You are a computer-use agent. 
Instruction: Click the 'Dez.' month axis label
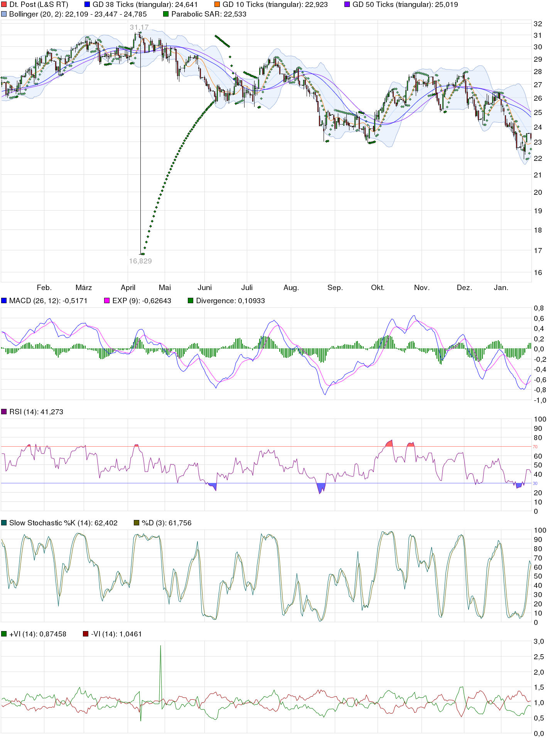click(464, 287)
